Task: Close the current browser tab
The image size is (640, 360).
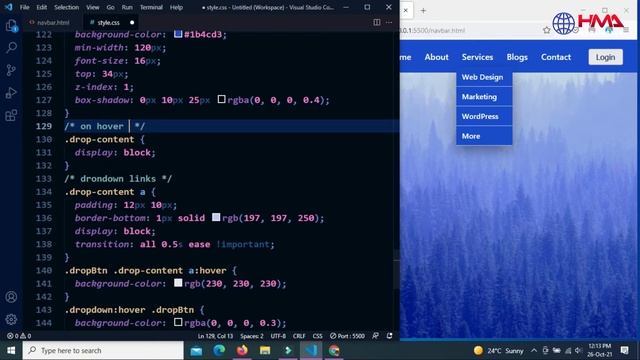Action: point(406,11)
